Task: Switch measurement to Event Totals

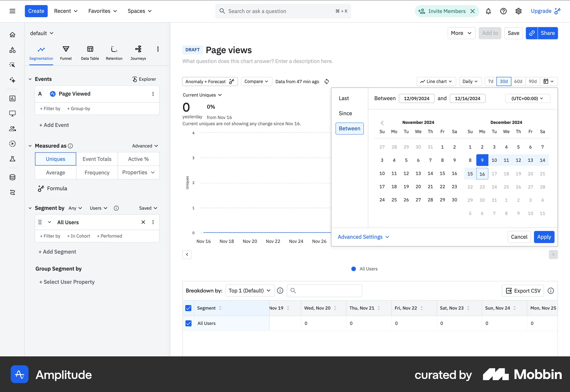Action: click(97, 159)
